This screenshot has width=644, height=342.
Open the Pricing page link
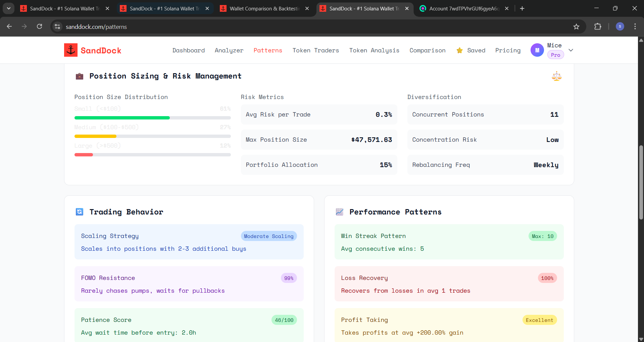coord(508,50)
